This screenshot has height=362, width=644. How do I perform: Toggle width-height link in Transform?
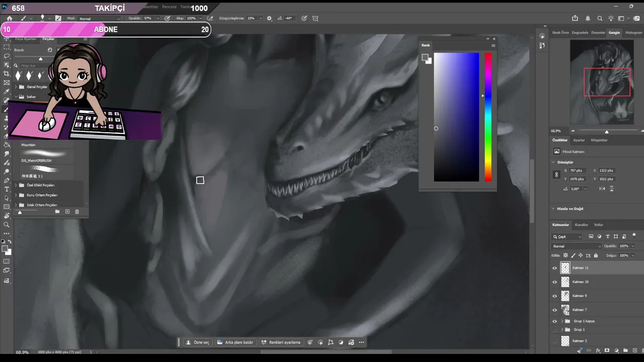pos(556,174)
